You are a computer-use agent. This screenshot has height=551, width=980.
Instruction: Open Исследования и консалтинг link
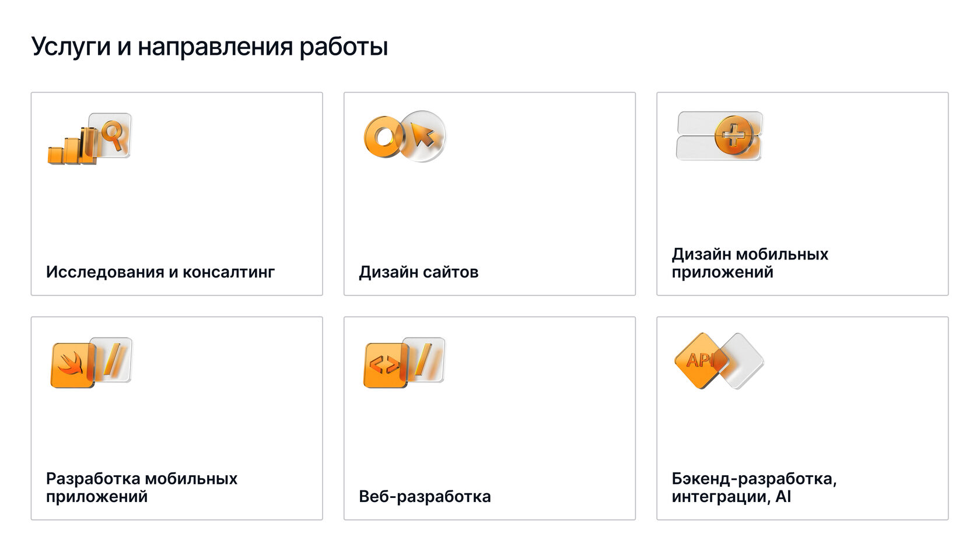click(x=160, y=272)
